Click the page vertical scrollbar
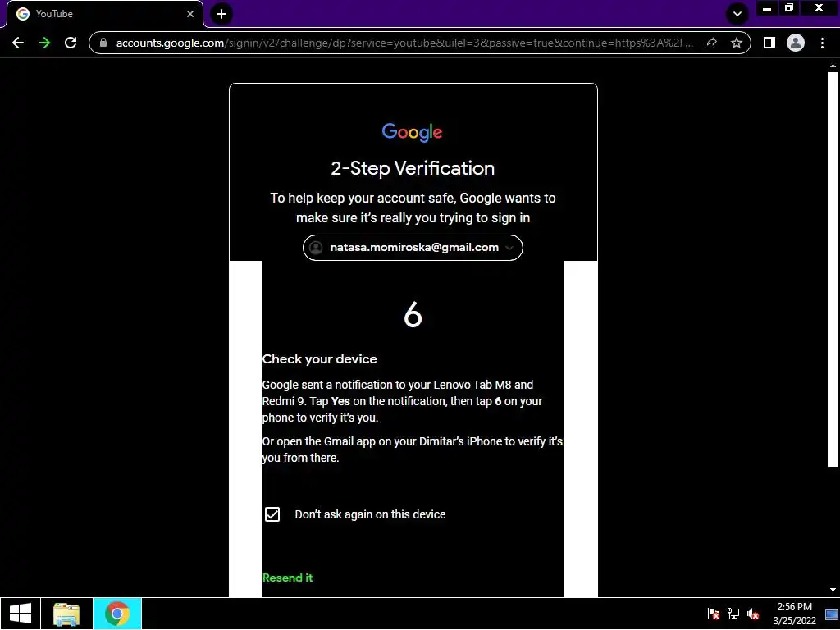 click(x=833, y=269)
